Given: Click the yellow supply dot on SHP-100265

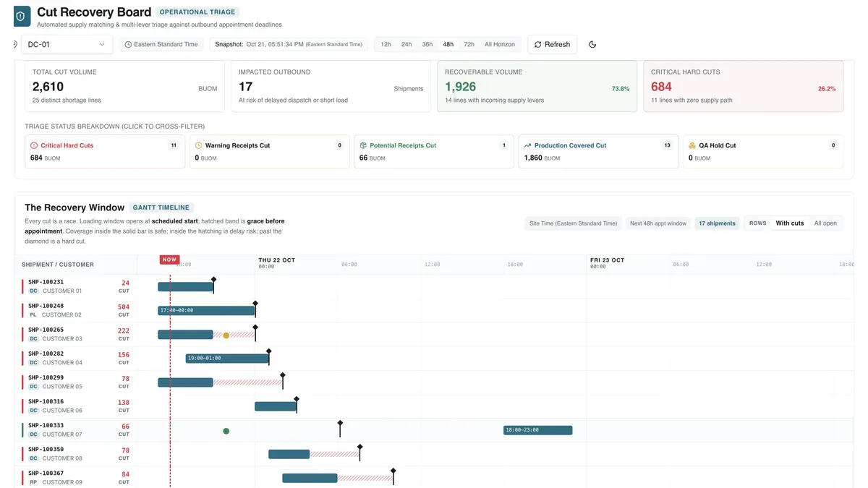Looking at the screenshot, I should coord(226,335).
